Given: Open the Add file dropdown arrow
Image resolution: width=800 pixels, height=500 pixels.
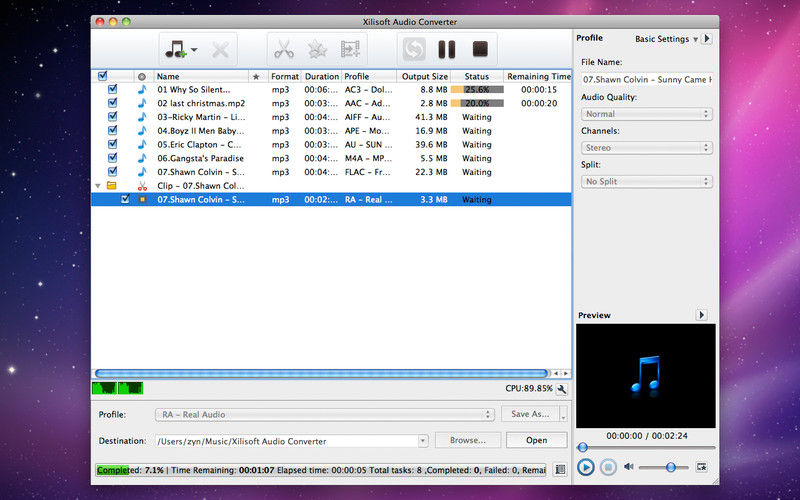Looking at the screenshot, I should 194,50.
